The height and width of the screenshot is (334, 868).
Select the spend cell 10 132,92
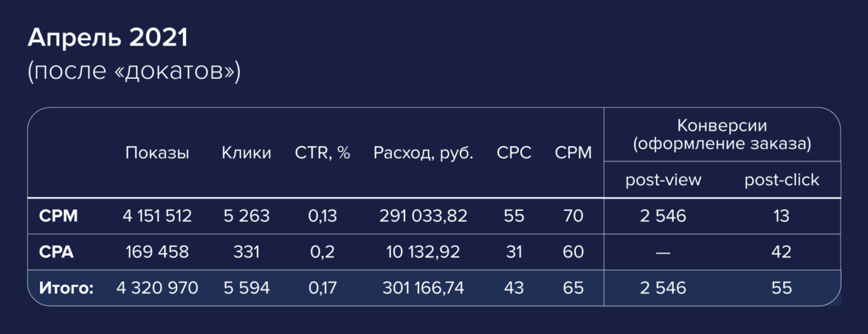coord(424,252)
